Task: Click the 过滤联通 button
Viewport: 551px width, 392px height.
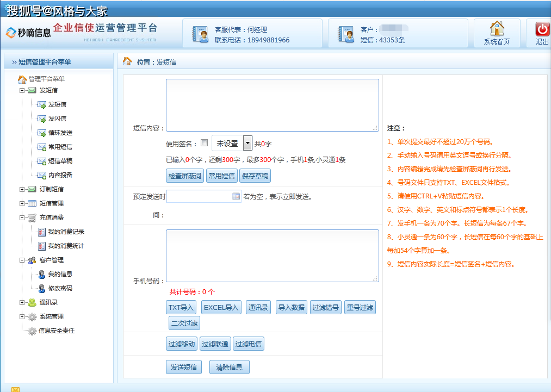Action: [215, 344]
